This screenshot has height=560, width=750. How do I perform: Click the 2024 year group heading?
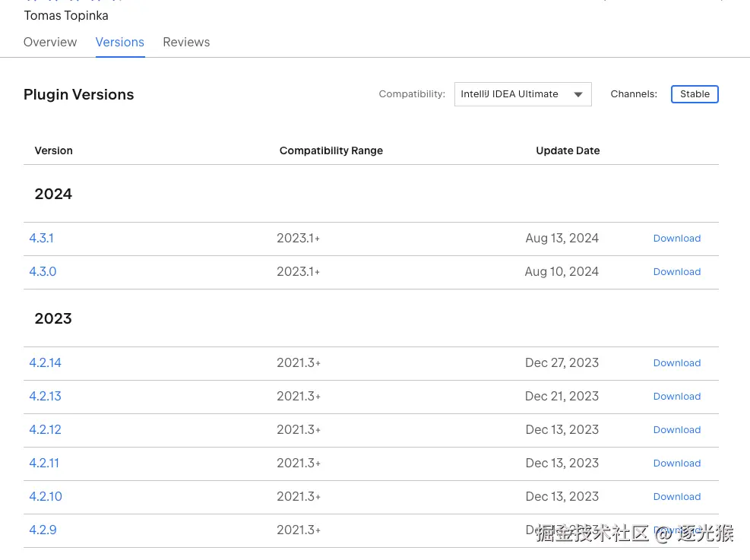coord(53,195)
